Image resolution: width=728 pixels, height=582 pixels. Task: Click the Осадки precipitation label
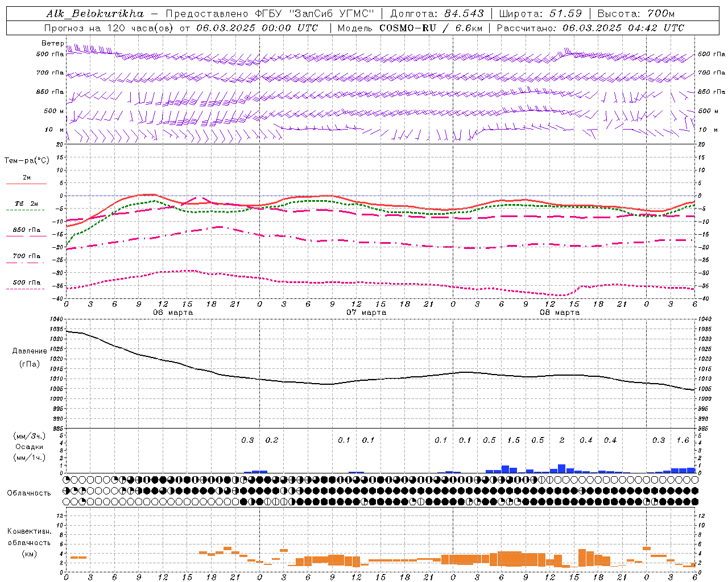[30, 447]
